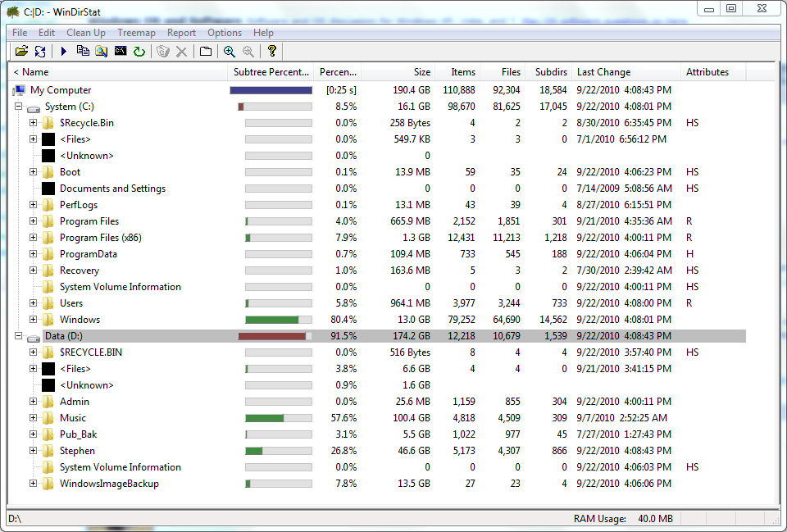Open Explorer via the toolbar icon
Viewport: 787px width, 532px height.
(x=101, y=52)
